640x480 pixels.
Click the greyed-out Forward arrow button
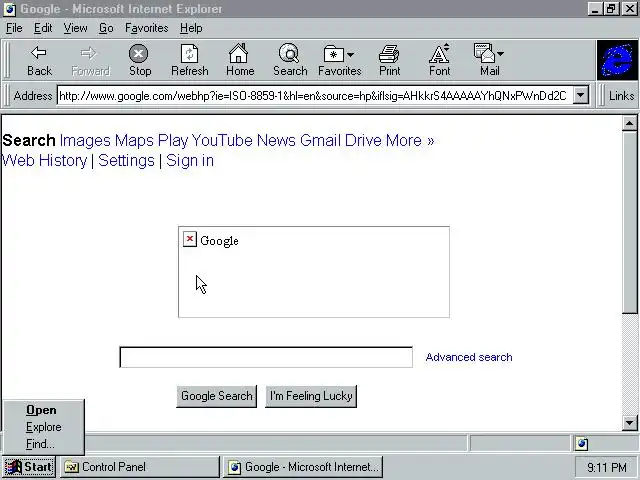point(90,60)
